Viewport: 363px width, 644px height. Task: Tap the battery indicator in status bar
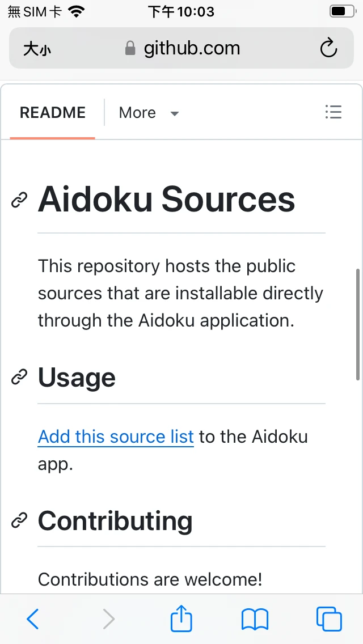tap(340, 11)
